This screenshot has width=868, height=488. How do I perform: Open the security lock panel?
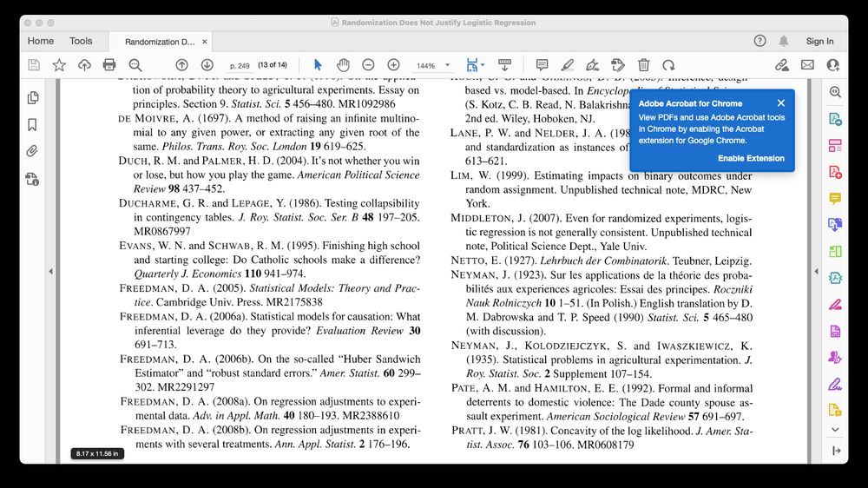click(x=33, y=179)
